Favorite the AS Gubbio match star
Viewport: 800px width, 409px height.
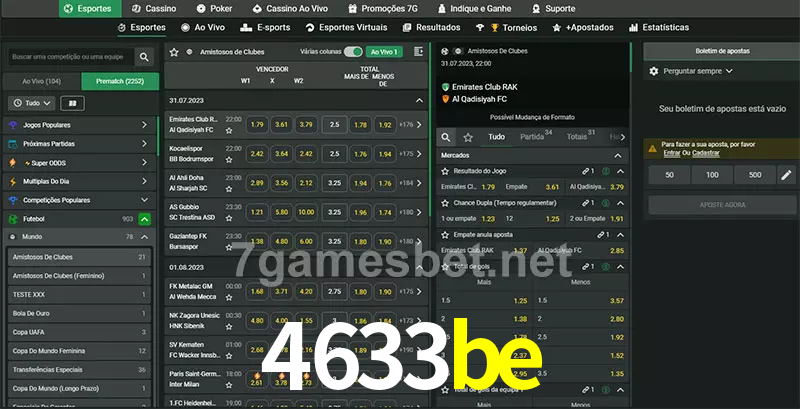pyautogui.click(x=229, y=218)
